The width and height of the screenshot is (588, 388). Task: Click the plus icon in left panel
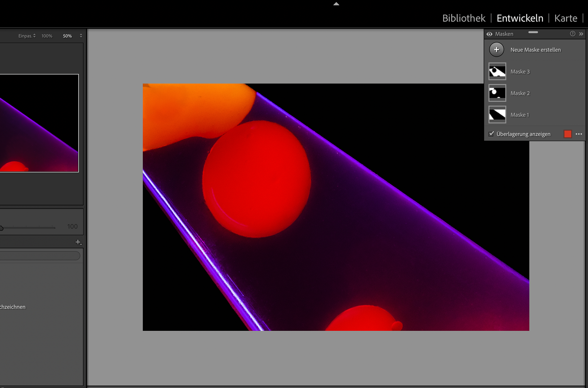coord(78,242)
